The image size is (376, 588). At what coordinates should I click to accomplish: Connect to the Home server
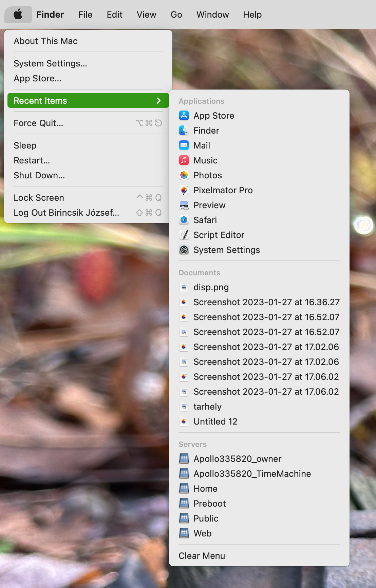[259, 489]
